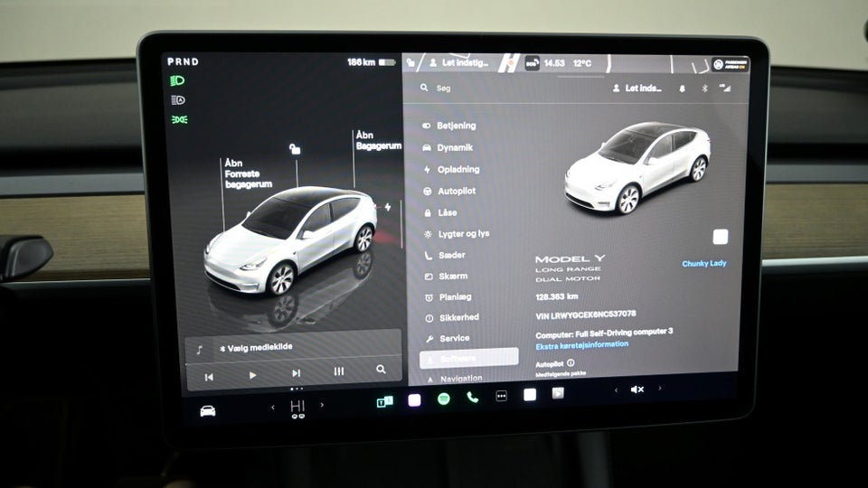Tap the battery range 186 km indicator
The width and height of the screenshot is (868, 488).
pyautogui.click(x=371, y=62)
